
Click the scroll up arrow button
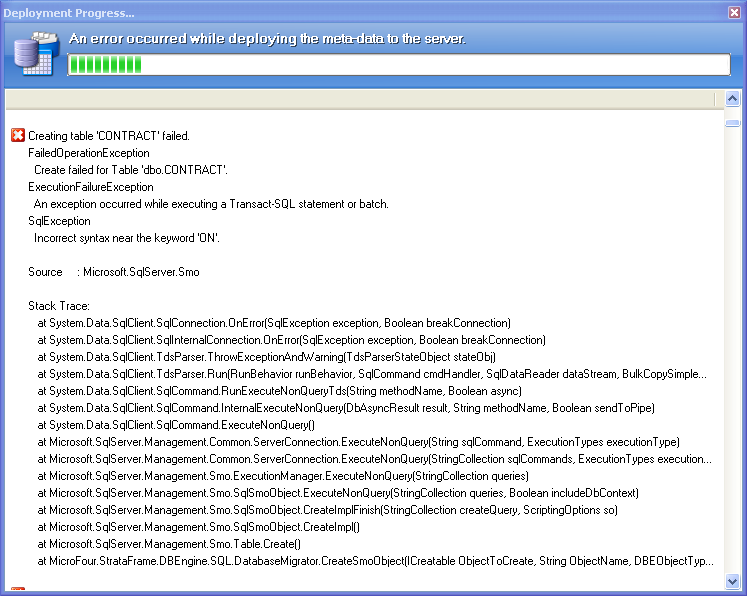(x=732, y=99)
